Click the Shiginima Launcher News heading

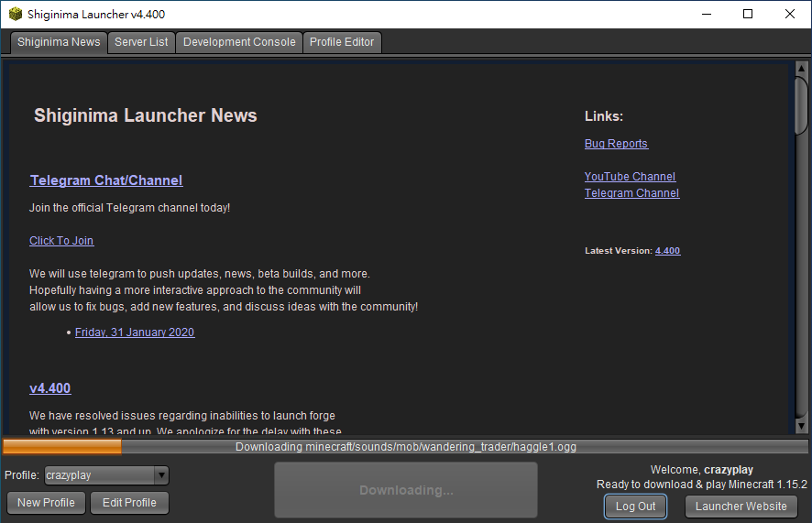click(x=146, y=115)
